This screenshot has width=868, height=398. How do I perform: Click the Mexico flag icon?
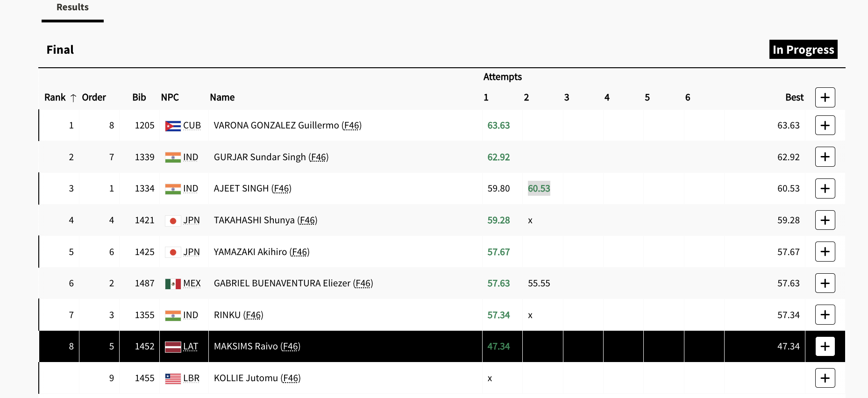(x=173, y=284)
